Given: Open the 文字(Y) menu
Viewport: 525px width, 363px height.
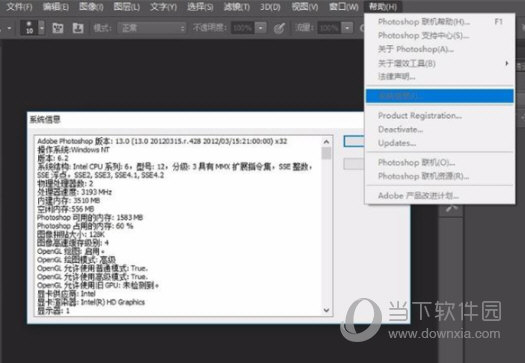Looking at the screenshot, I should pos(163,6).
